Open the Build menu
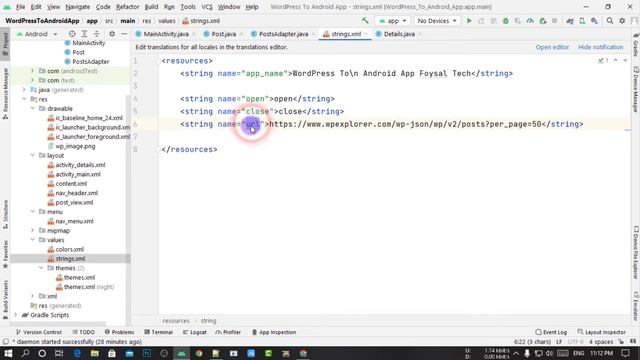The image size is (640, 360). click(x=151, y=7)
